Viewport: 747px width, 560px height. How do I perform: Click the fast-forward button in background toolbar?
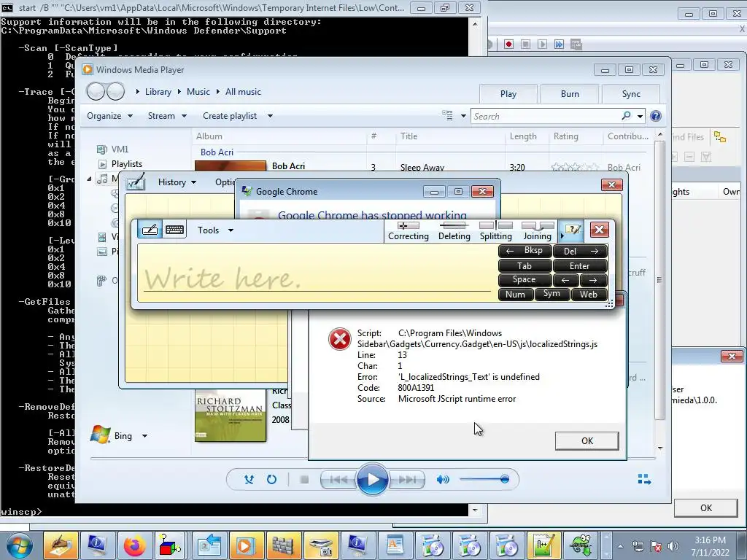(x=559, y=44)
